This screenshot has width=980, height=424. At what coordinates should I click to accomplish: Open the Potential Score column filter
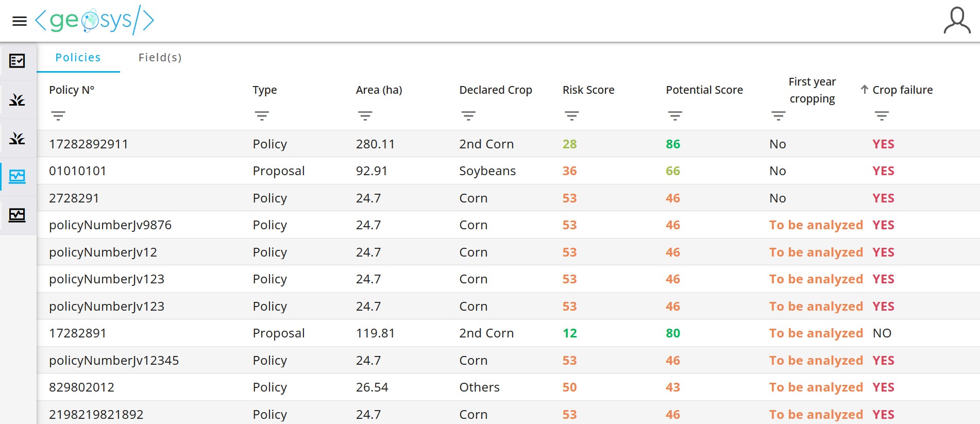coord(675,116)
